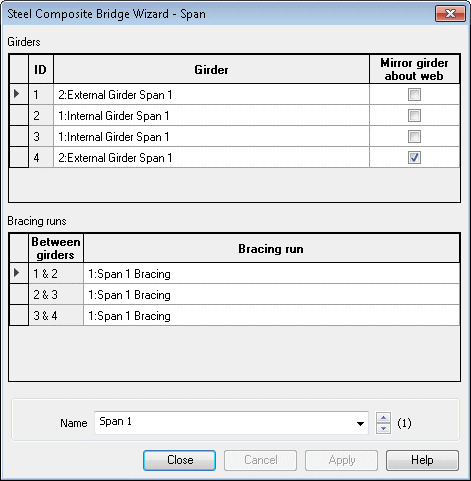The height and width of the screenshot is (481, 471).
Task: Select girder cell for ID 4 External Girder
Action: [211, 157]
